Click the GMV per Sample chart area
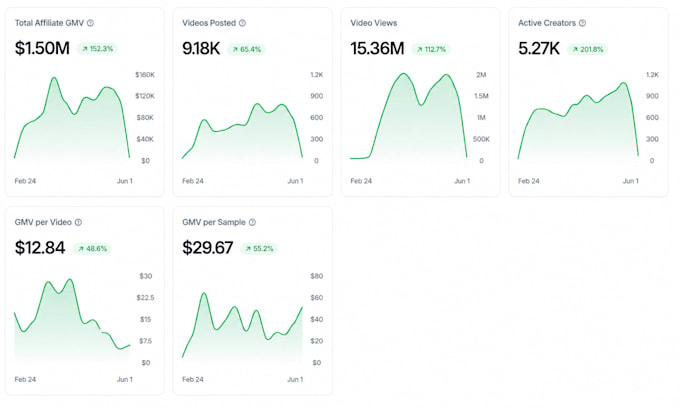Screen dimensions: 680x408 point(242,326)
